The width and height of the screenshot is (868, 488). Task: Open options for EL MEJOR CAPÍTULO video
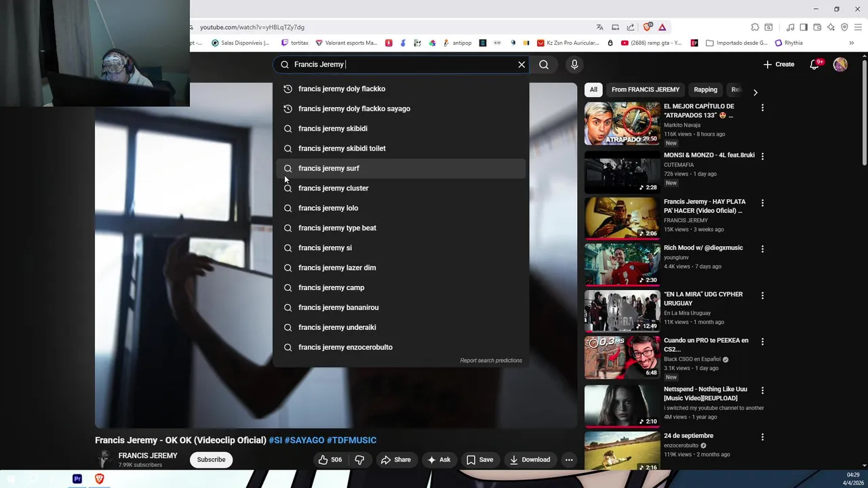(762, 107)
